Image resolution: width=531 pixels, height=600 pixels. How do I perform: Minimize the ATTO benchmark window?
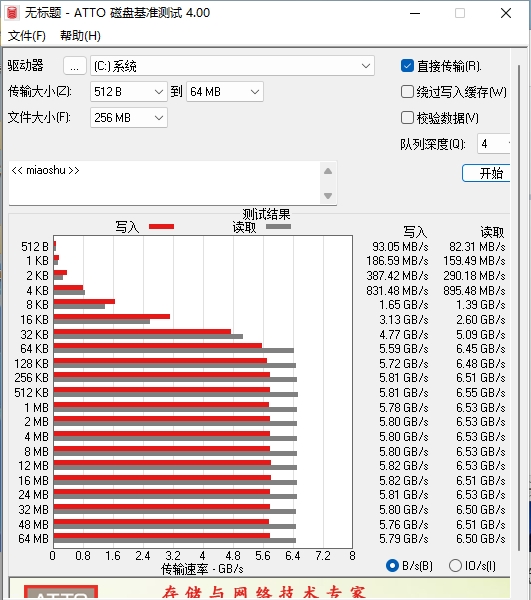(x=415, y=13)
